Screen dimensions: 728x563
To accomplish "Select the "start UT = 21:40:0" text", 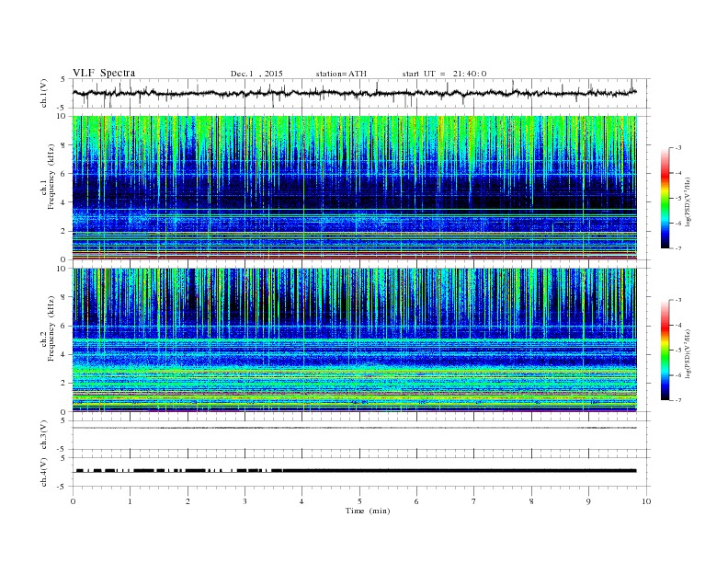I will [444, 74].
